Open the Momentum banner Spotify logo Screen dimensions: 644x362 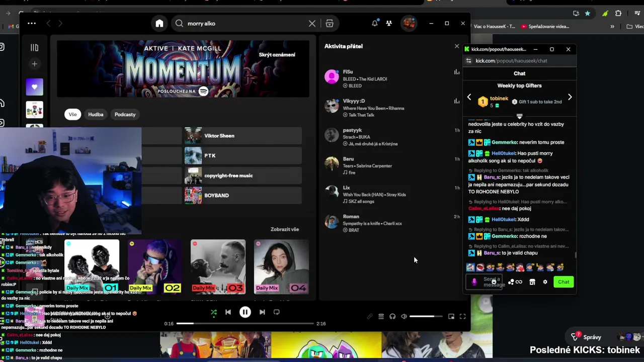pos(203,91)
